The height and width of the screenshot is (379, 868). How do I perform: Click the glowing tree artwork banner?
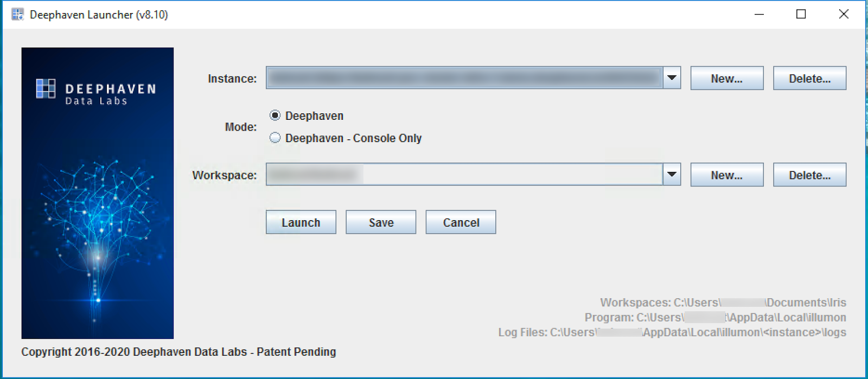pos(98,193)
